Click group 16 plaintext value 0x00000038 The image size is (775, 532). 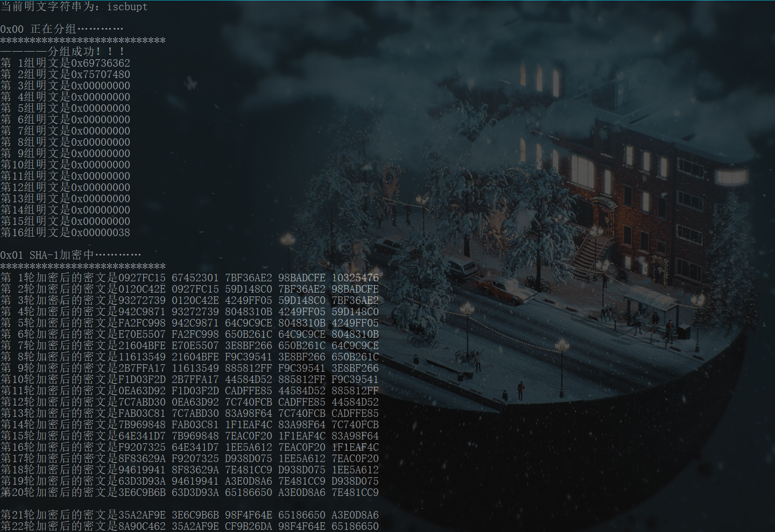coord(100,232)
